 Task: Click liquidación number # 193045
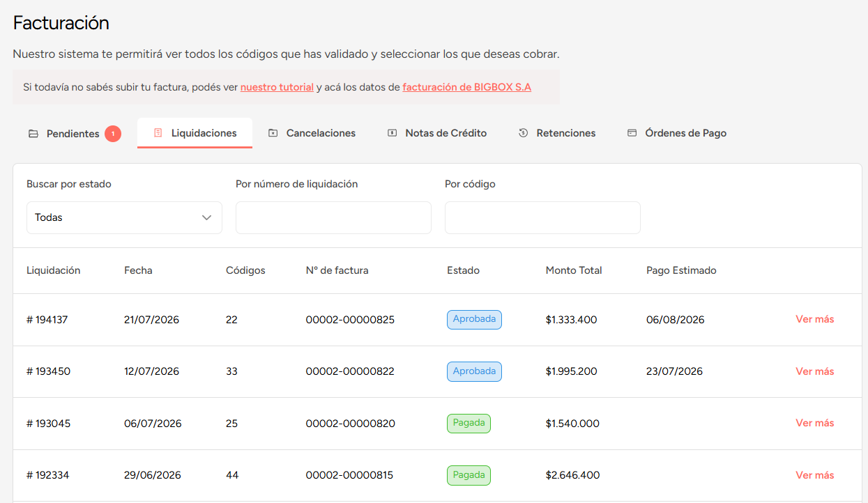click(48, 424)
